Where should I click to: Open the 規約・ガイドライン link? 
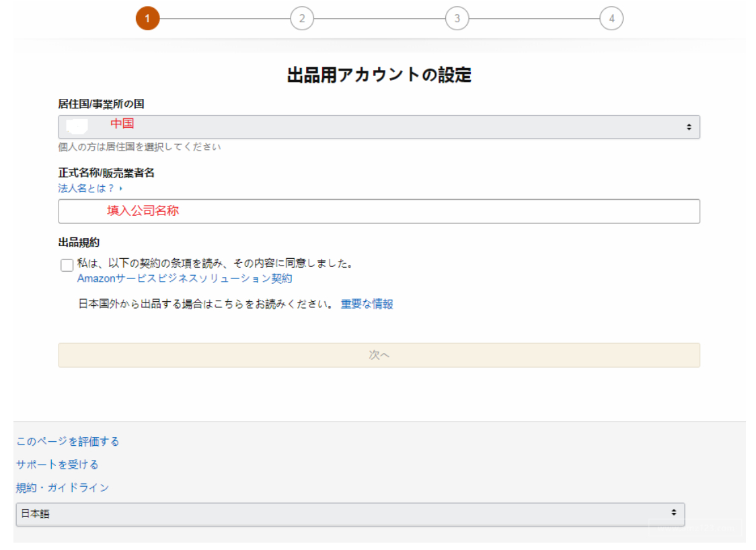(63, 487)
